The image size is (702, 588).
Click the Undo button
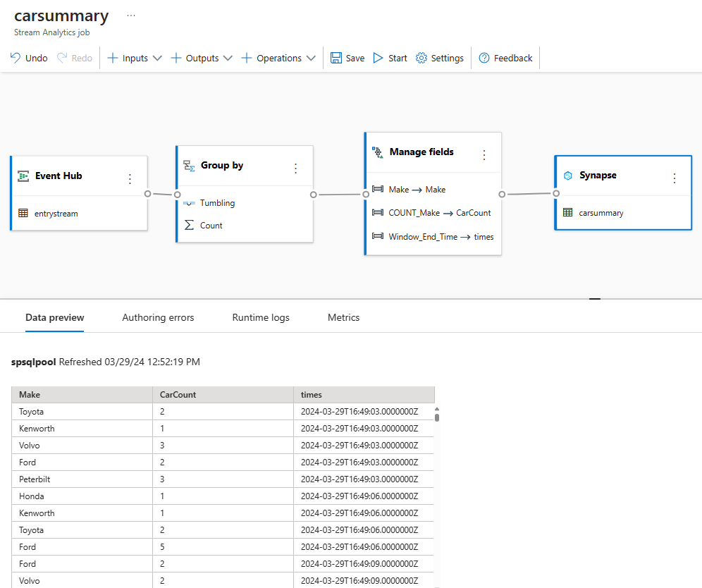(29, 59)
